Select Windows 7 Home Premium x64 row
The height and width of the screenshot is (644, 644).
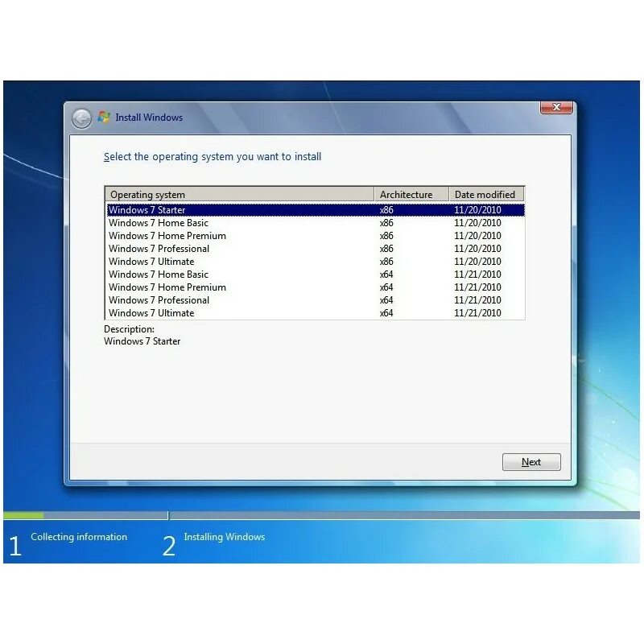(316, 287)
